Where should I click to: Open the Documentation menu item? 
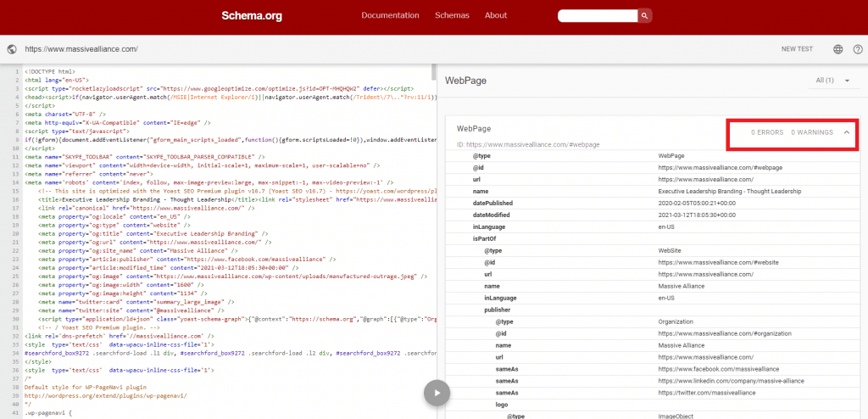(x=390, y=15)
